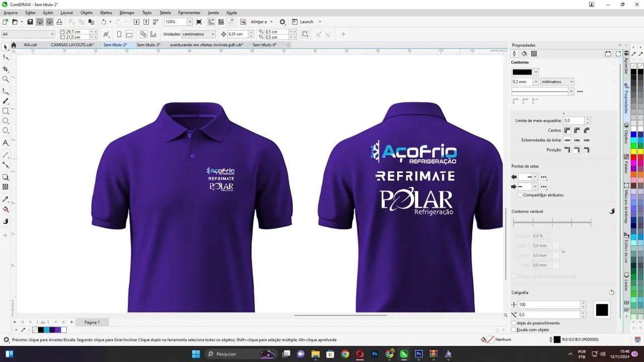Toggle Escala com objeto checkbox
Viewport: 644px width, 362px height.
point(514,330)
